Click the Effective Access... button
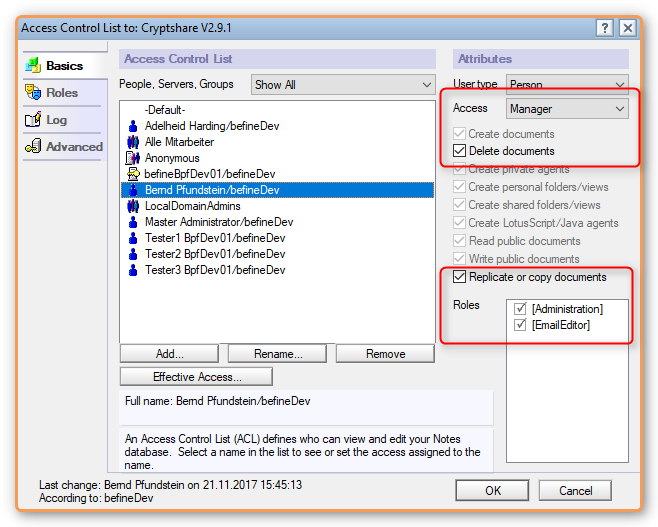Screen dimensions: 658x527 point(196,377)
